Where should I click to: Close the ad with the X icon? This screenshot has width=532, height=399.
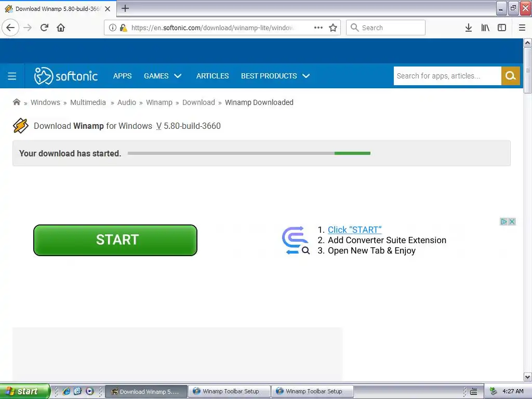click(512, 221)
